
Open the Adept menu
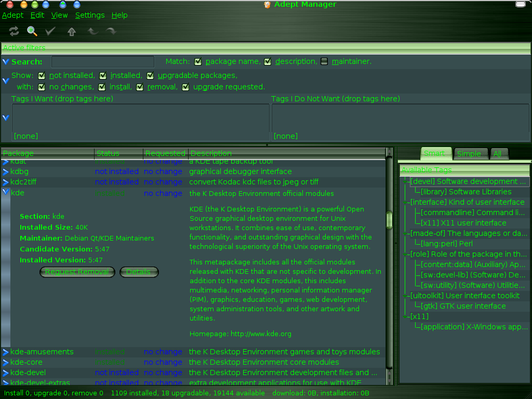click(x=12, y=15)
